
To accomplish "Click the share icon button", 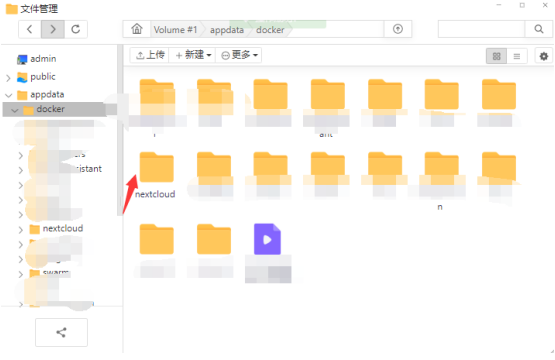I will [x=61, y=332].
